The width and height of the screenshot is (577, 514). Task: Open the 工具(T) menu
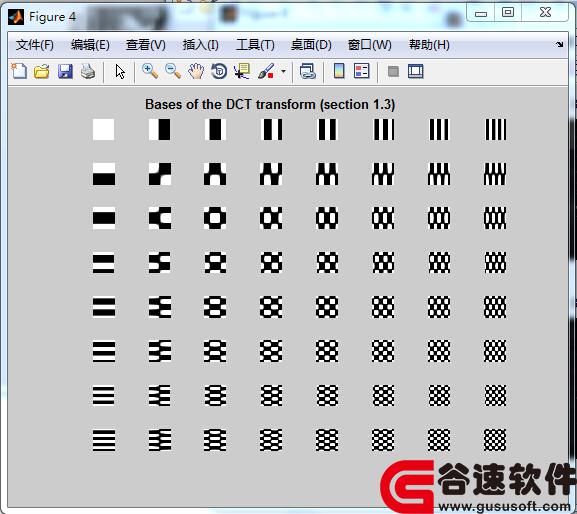tap(255, 45)
